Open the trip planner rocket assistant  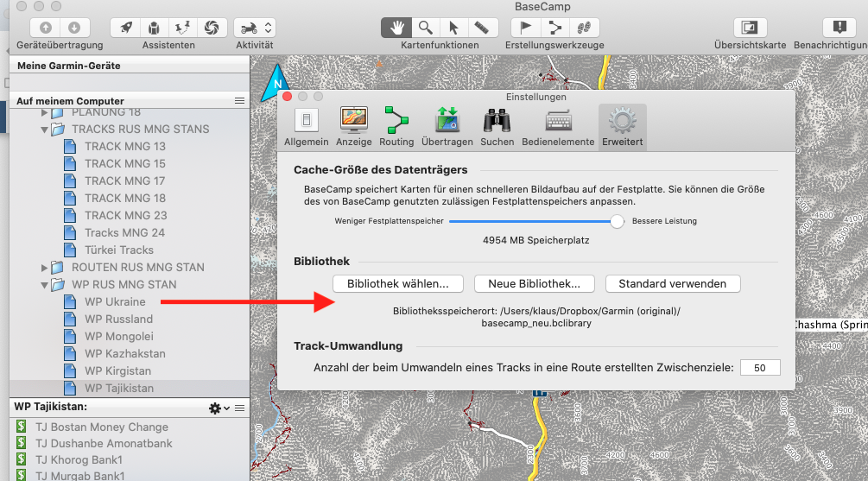click(125, 28)
